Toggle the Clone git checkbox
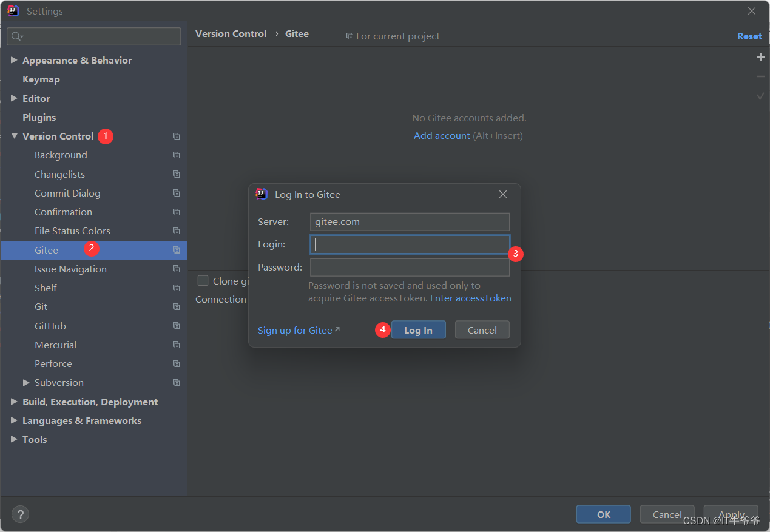The image size is (770, 532). [x=203, y=280]
